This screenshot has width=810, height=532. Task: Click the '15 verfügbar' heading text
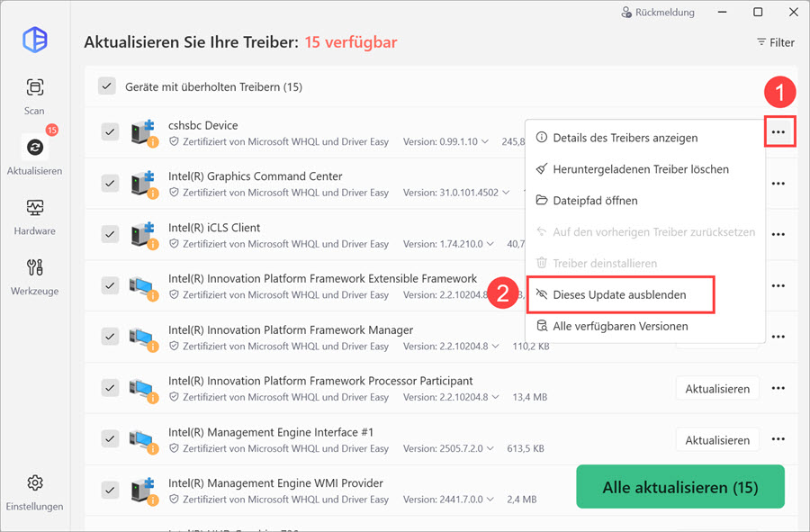point(351,41)
